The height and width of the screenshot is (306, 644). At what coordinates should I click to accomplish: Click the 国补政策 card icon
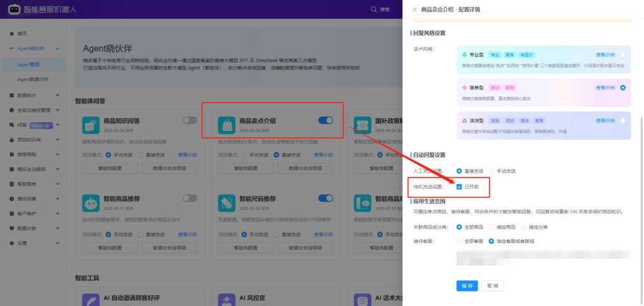pyautogui.click(x=362, y=125)
